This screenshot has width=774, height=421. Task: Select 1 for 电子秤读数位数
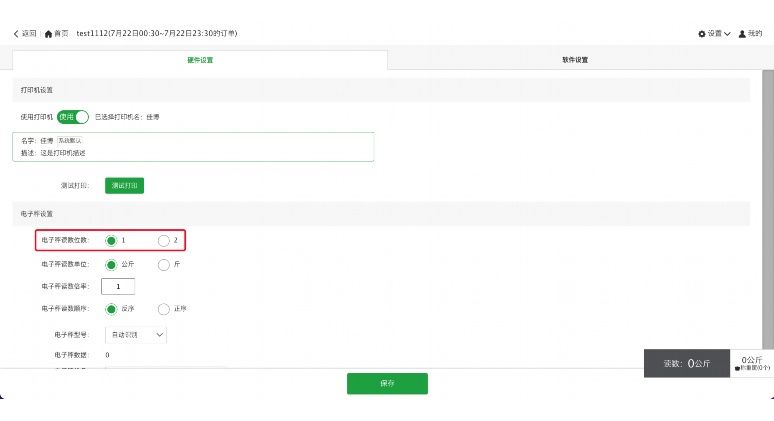point(111,240)
